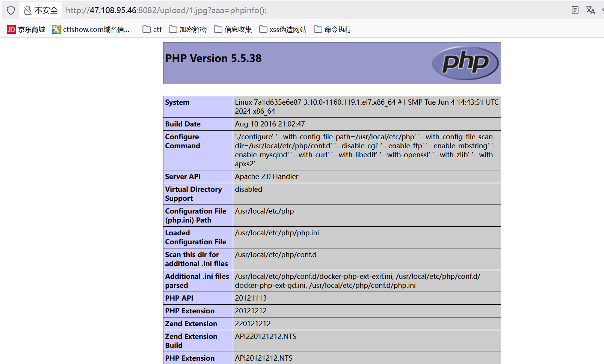Open the xss伪造网站 bookmark folder
The height and width of the screenshot is (364, 604).
tap(283, 29)
